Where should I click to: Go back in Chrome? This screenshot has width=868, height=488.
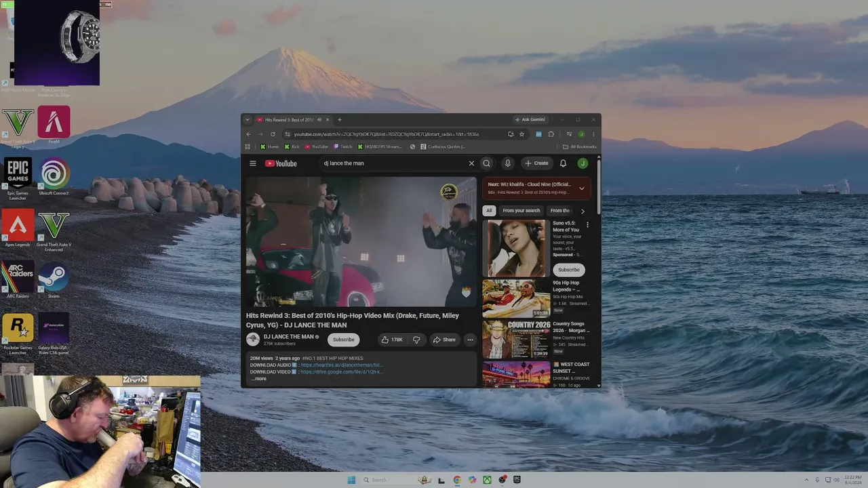248,134
